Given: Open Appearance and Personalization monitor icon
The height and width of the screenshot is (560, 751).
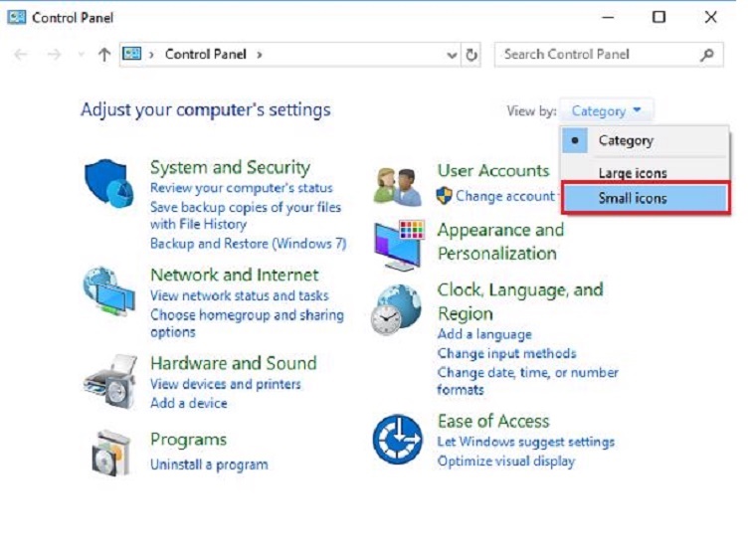Looking at the screenshot, I should point(398,245).
